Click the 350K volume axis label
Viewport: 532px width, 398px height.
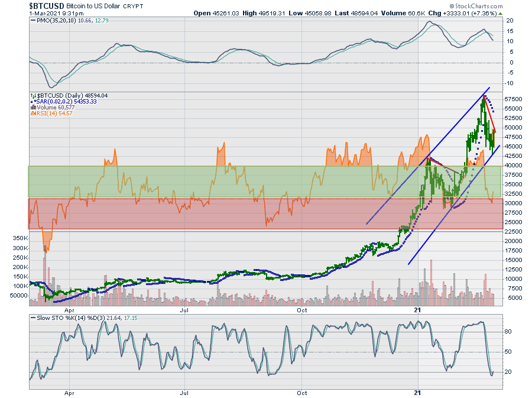pyautogui.click(x=17, y=238)
